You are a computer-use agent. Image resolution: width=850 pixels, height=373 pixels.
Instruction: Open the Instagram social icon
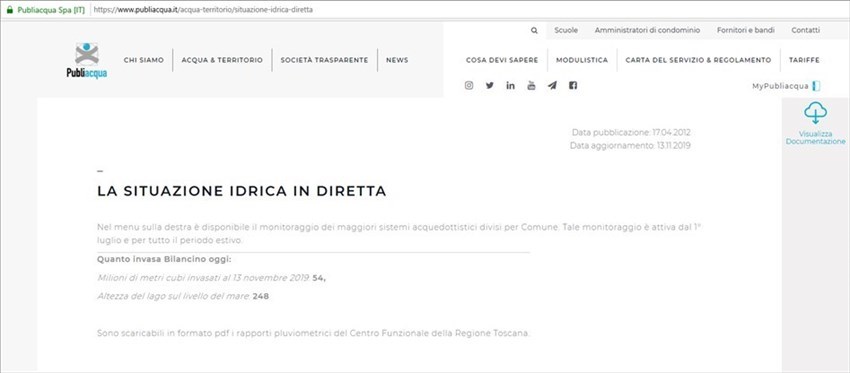(469, 85)
